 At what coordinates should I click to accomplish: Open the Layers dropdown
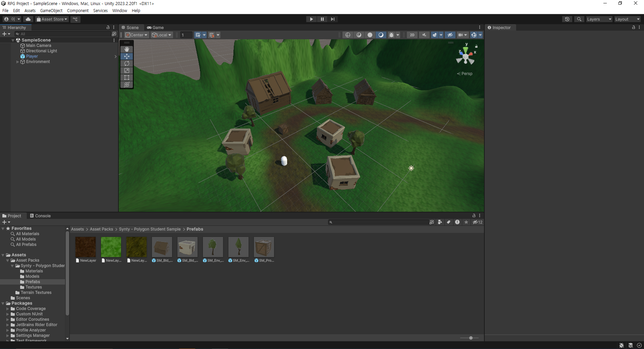click(x=599, y=19)
